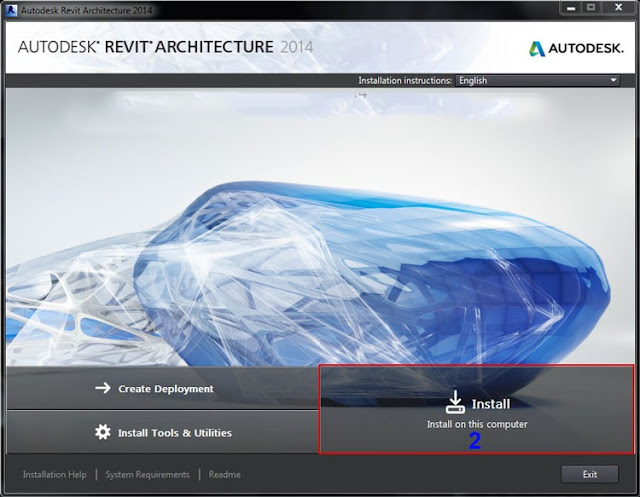The image size is (640, 497).
Task: Click Install on this computer
Action: pyautogui.click(x=476, y=409)
